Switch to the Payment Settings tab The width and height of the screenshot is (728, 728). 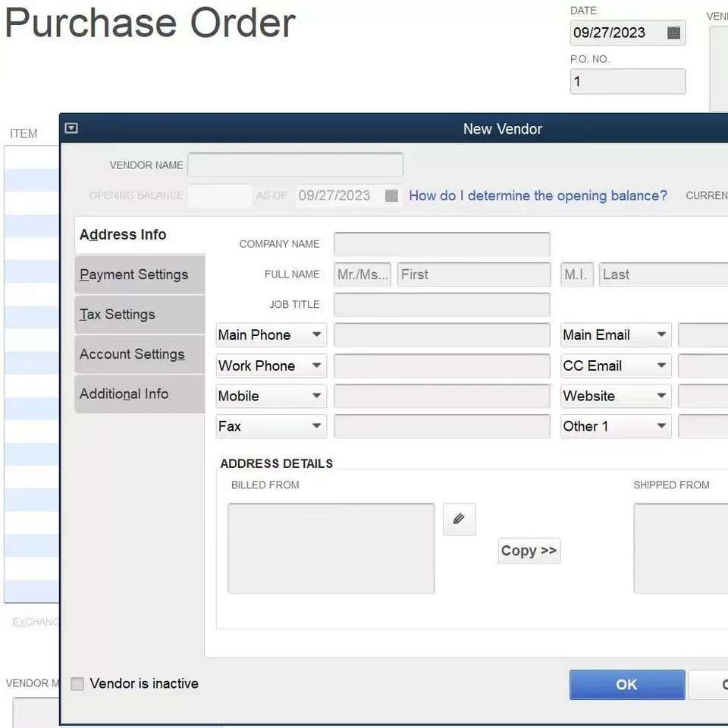click(134, 275)
